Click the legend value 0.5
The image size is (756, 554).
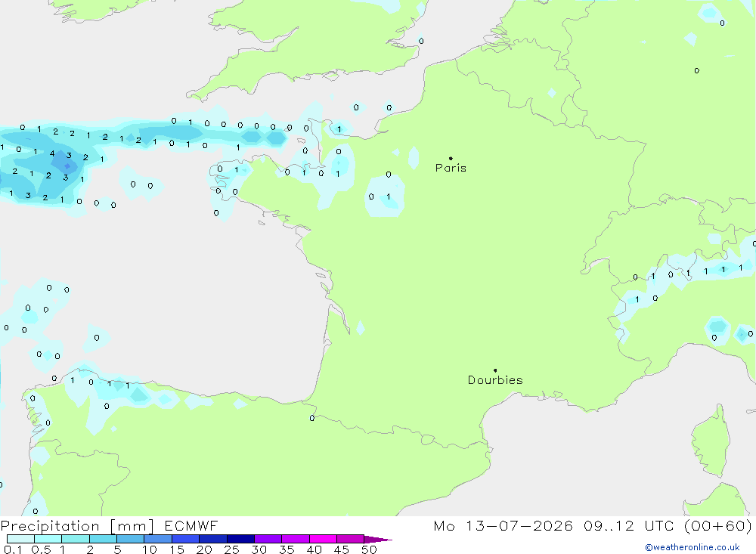pyautogui.click(x=42, y=549)
